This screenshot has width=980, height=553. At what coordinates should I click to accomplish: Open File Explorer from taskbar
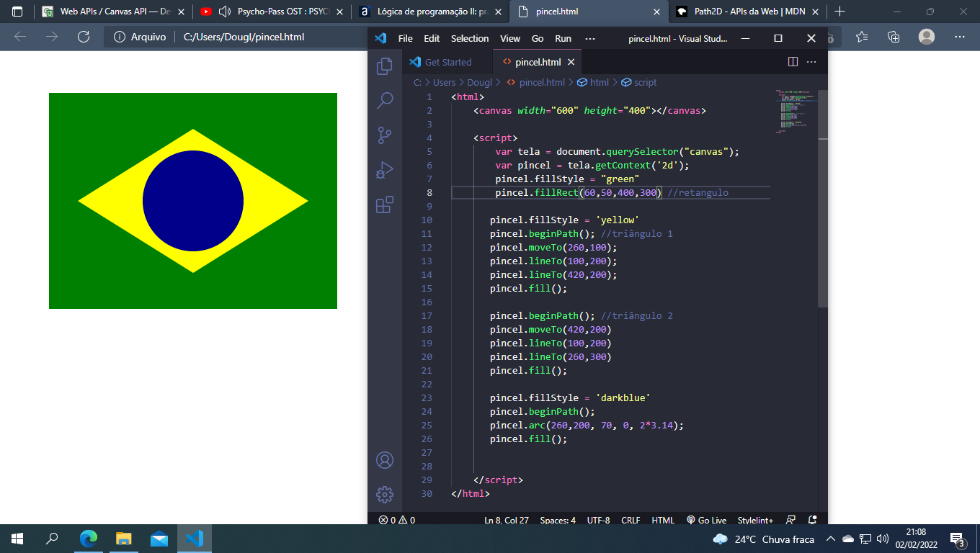point(124,539)
